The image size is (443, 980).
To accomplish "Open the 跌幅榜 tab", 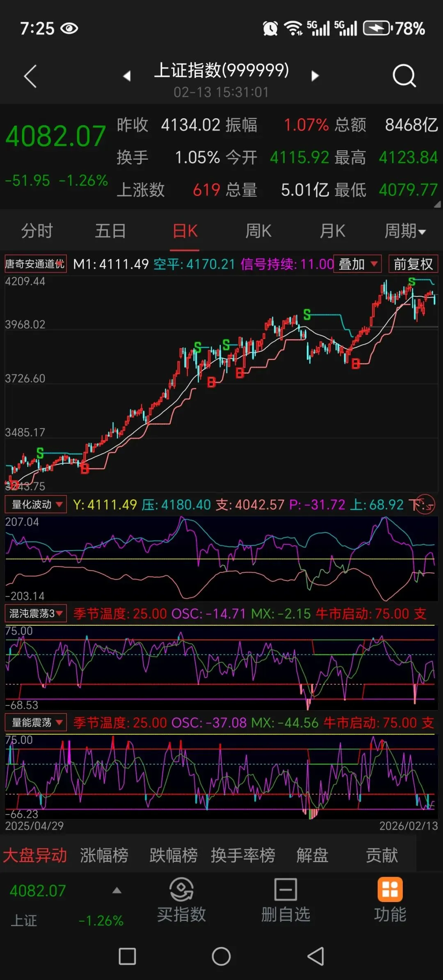I will [x=173, y=855].
